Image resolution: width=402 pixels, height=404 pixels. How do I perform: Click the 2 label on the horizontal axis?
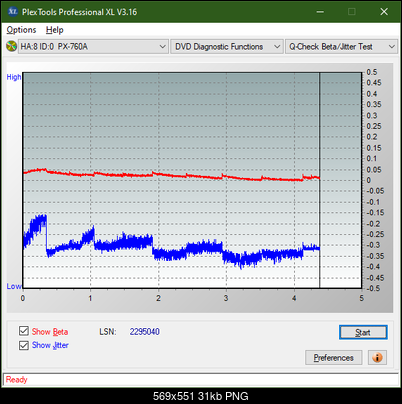tap(158, 298)
